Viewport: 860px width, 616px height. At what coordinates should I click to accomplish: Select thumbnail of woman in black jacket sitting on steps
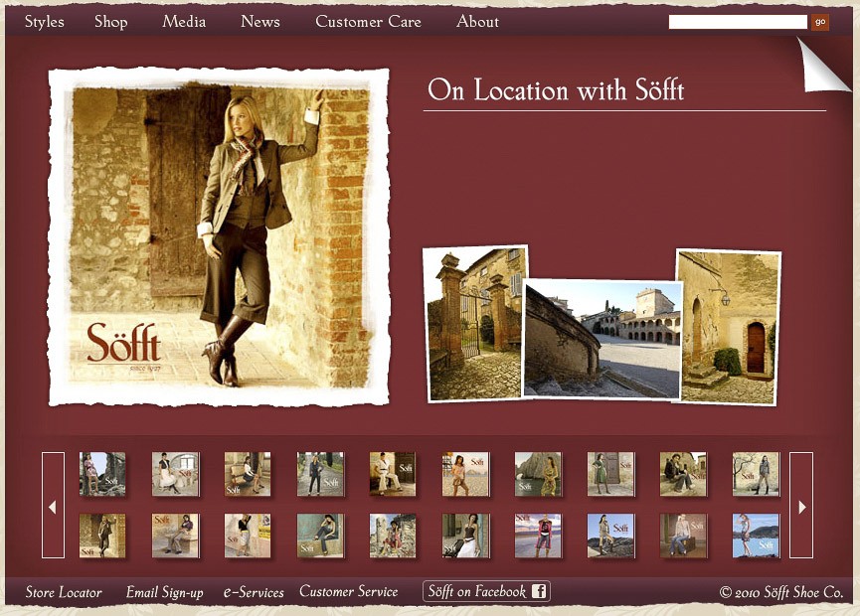683,474
